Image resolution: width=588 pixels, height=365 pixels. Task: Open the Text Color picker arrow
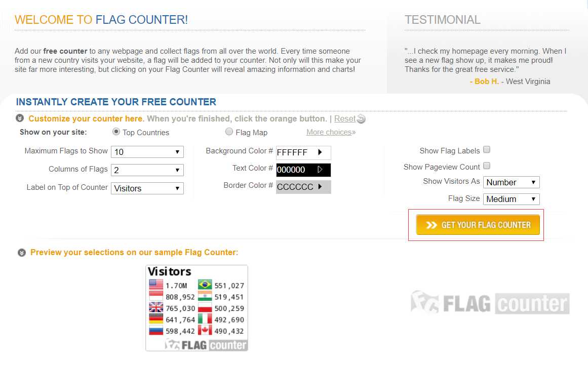(x=320, y=170)
